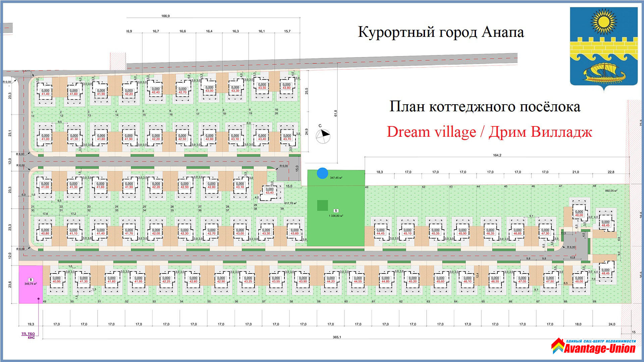Image resolution: width=644 pixels, height=362 pixels.
Task: Select the blue circle marker on green plot
Action: coord(322,173)
